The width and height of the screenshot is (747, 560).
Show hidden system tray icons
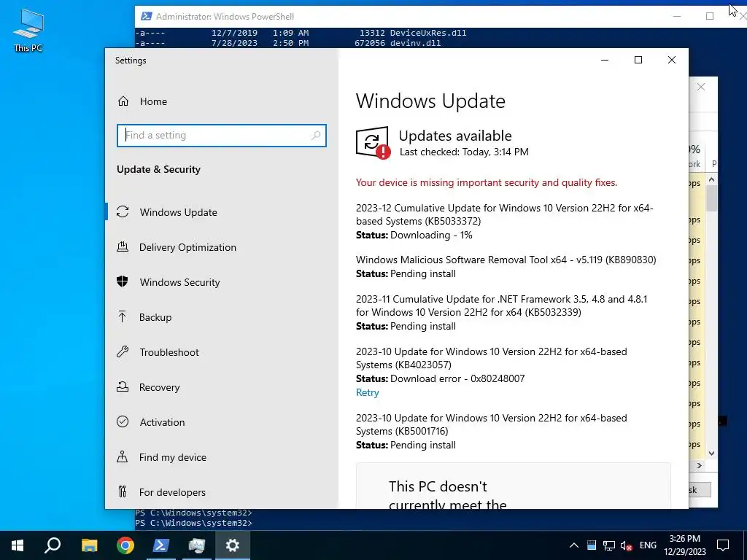pyautogui.click(x=574, y=545)
